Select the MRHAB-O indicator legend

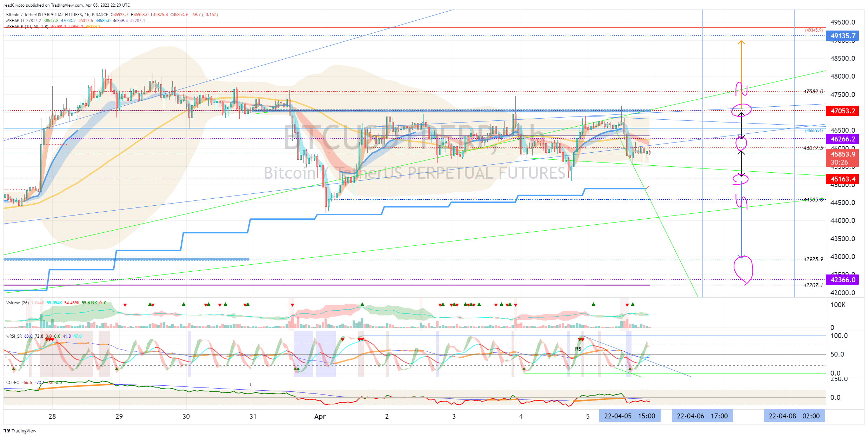click(15, 21)
